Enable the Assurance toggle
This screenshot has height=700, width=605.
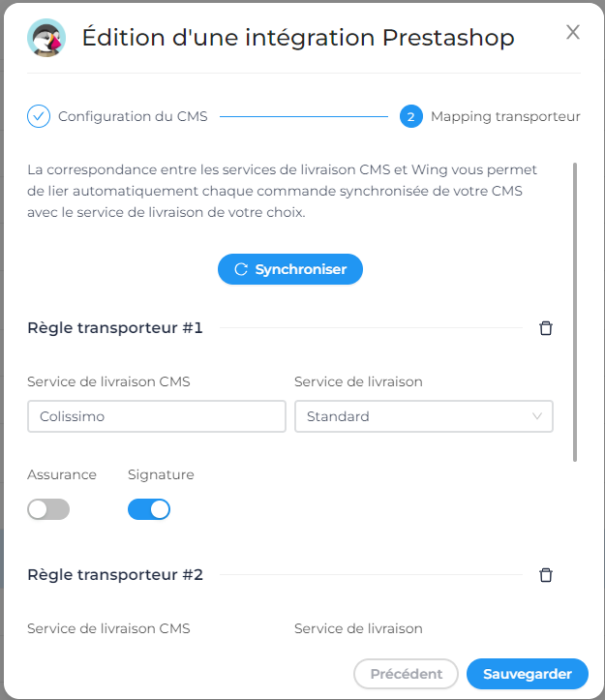click(48, 509)
